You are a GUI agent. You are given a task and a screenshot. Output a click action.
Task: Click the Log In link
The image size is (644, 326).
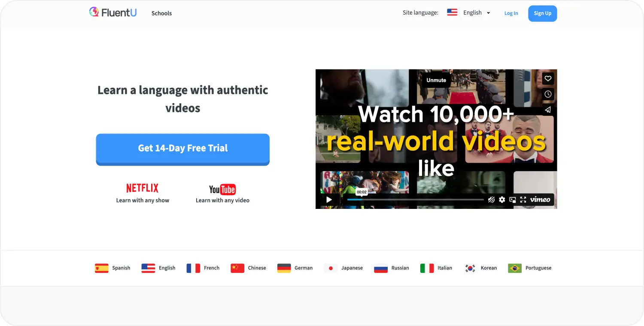coord(511,13)
